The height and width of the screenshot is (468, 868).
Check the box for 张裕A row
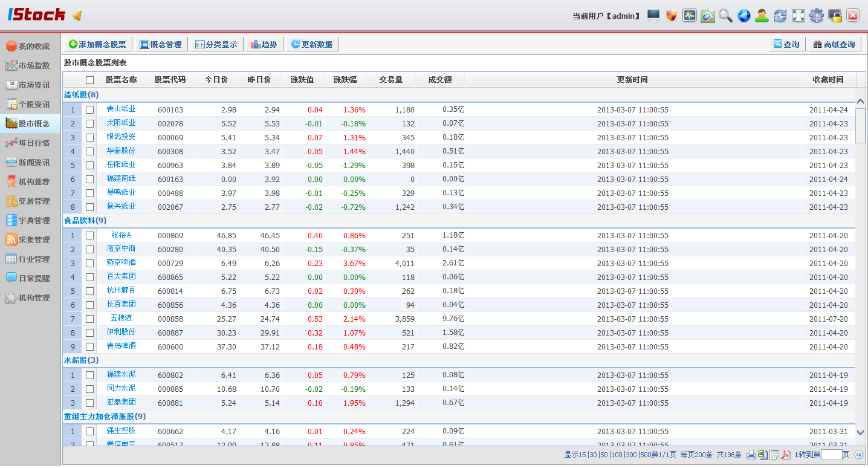pyautogui.click(x=89, y=236)
